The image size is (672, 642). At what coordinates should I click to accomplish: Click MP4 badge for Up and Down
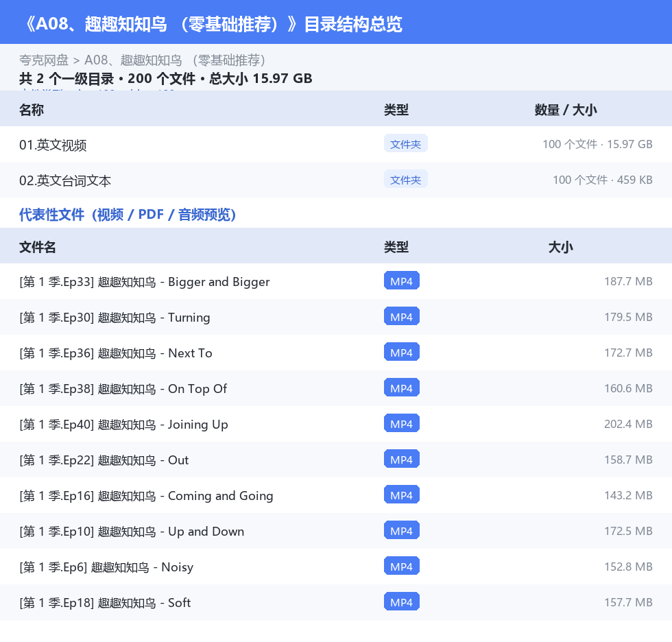click(402, 530)
